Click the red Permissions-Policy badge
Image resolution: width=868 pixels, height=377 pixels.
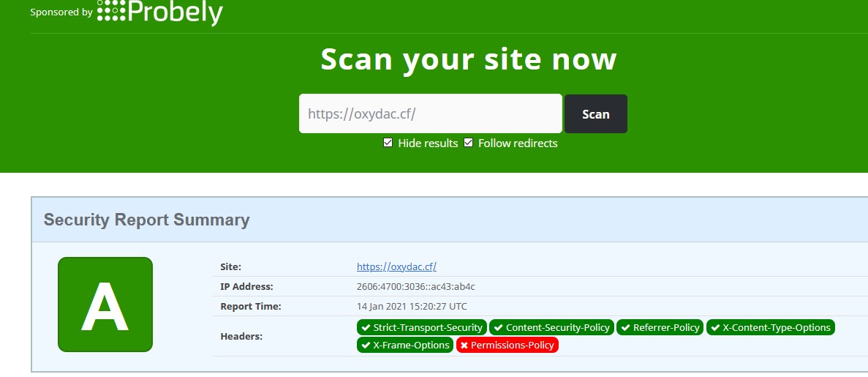click(x=507, y=345)
